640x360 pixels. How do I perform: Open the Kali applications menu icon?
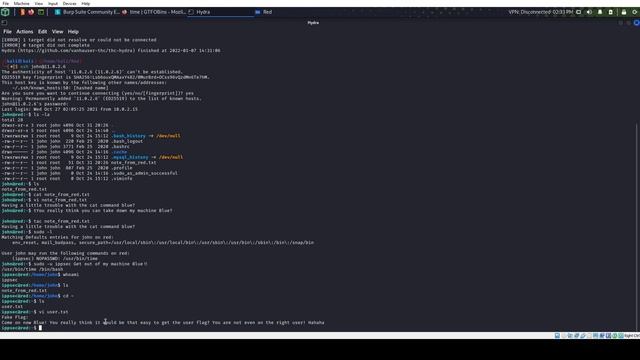(5, 12)
